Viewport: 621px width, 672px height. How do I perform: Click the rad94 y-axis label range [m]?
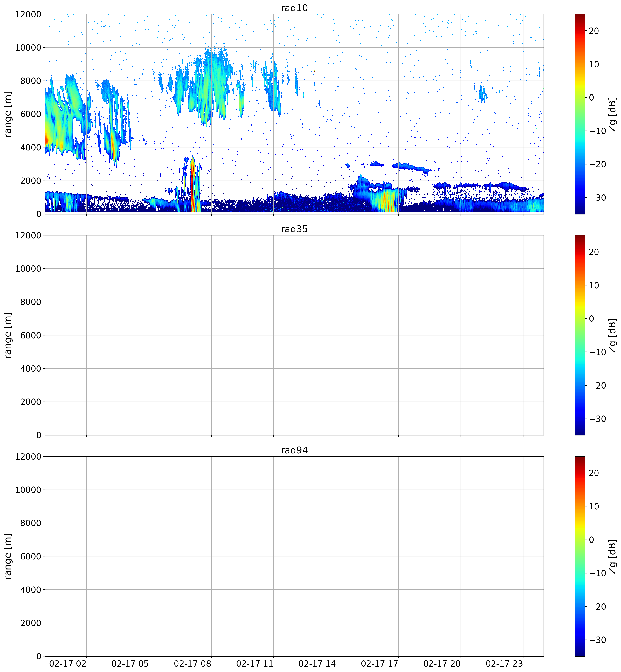[8, 556]
